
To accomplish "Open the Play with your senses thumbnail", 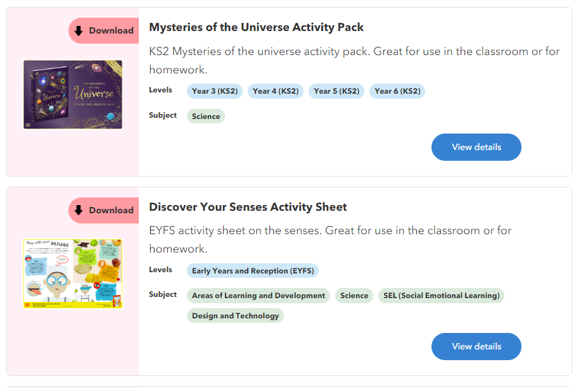I will click(72, 273).
